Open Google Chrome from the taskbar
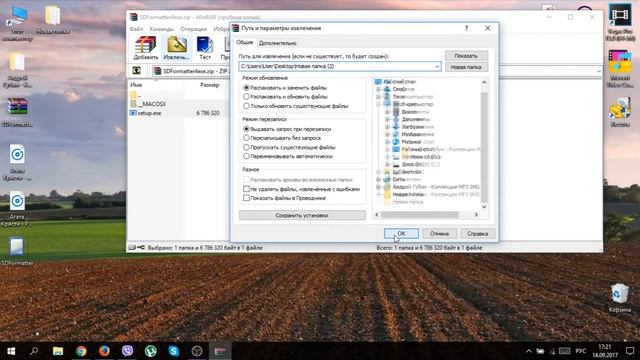The image size is (640, 360). [x=81, y=351]
